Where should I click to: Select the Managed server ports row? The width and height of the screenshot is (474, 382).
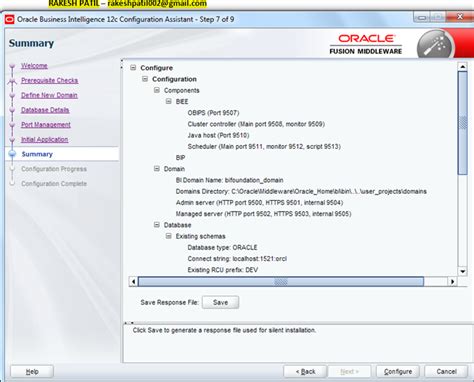(263, 214)
